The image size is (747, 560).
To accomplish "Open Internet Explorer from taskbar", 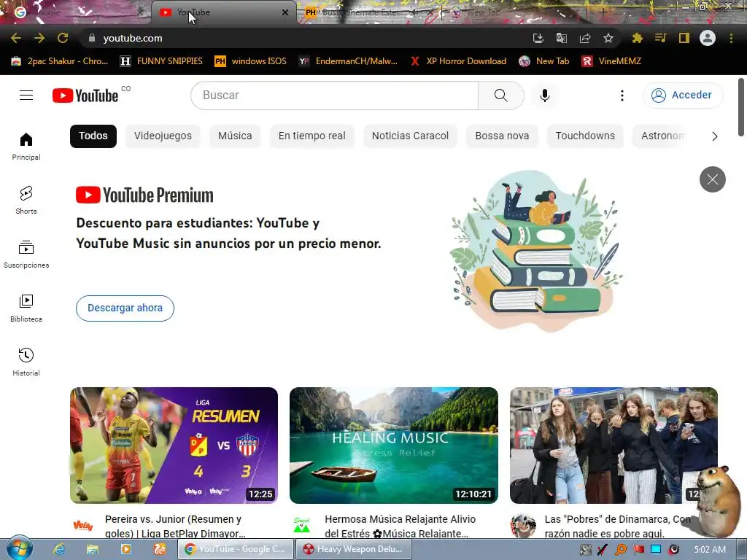I will 59,549.
